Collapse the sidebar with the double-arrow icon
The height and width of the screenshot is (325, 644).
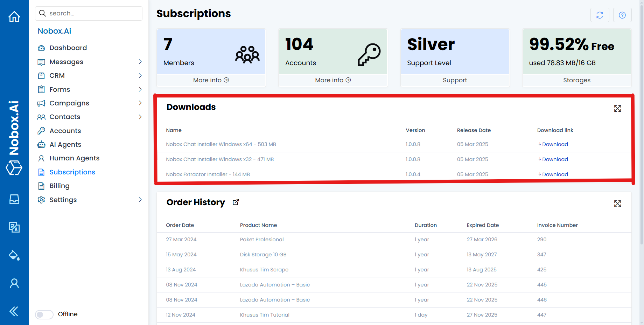pos(14,311)
